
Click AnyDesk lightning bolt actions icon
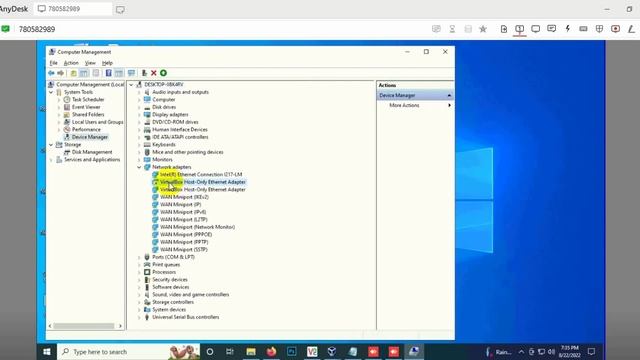[x=567, y=29]
